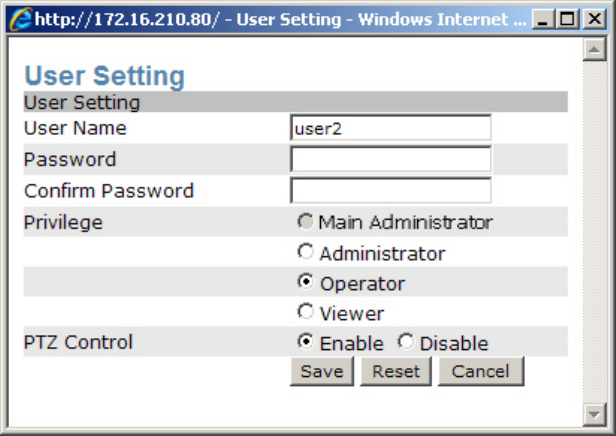Click the Confirm Password field

(x=390, y=191)
